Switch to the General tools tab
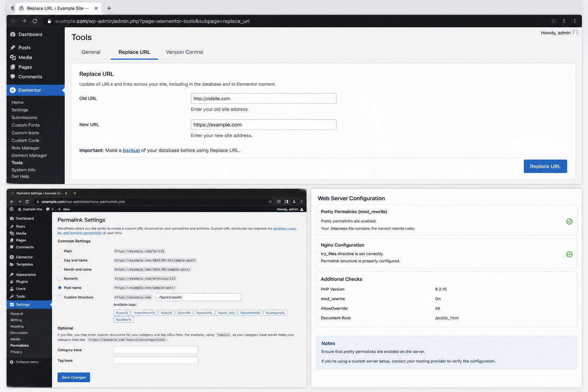The height and width of the screenshot is (392, 588). tap(91, 52)
